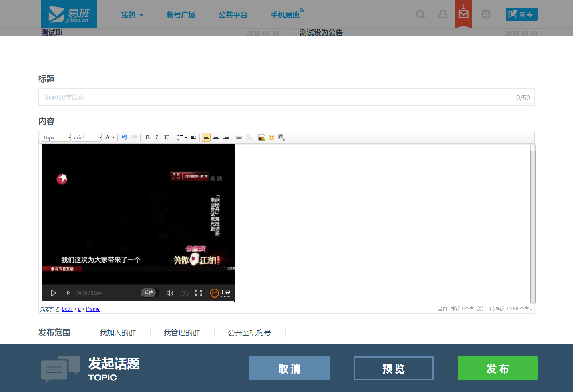Screen dimensions: 573x392
Task: Click the insert image icon
Action: (x=261, y=137)
